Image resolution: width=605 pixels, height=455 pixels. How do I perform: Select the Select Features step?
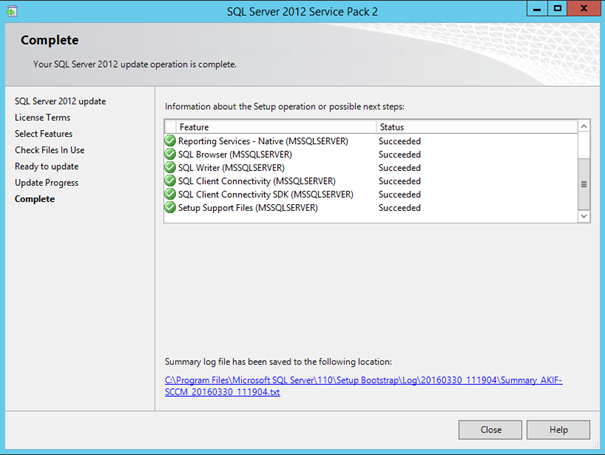coord(44,134)
